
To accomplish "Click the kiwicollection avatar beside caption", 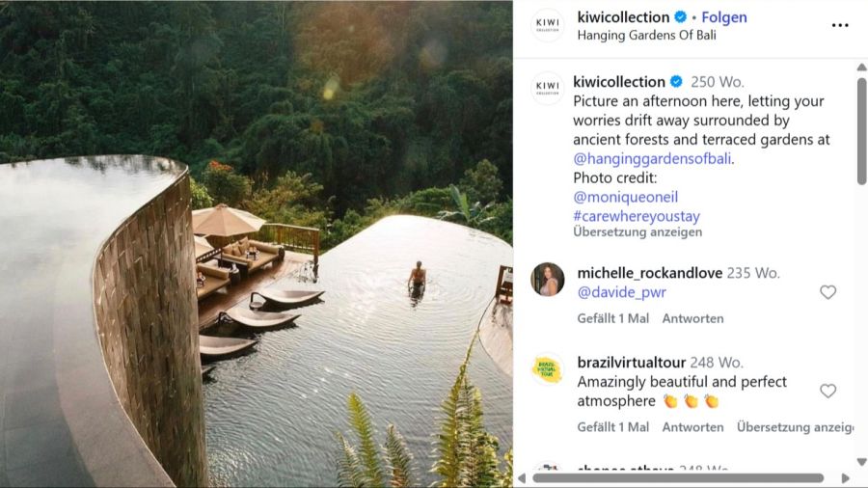I will coord(547,88).
